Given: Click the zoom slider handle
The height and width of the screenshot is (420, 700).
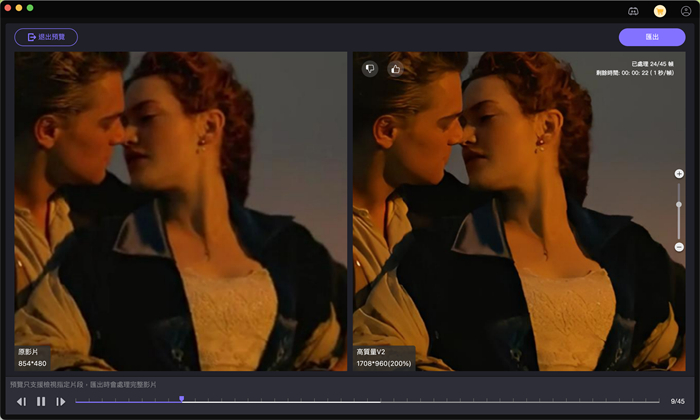Looking at the screenshot, I should pos(679,204).
